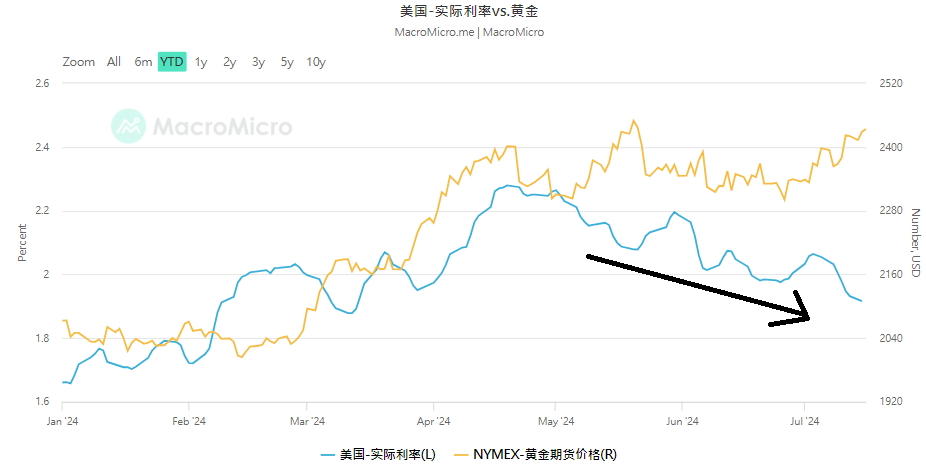
Task: Select the All zoom range
Action: (114, 62)
